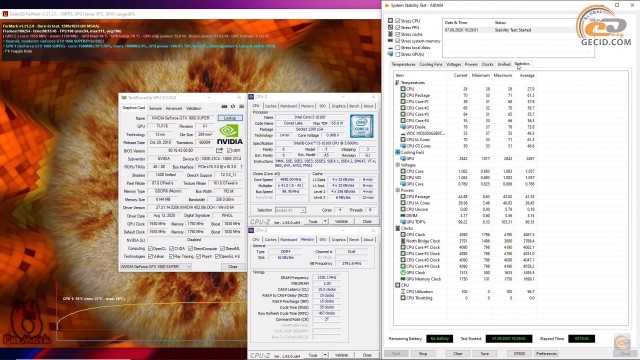Open AIDA64 Preferences button

pyautogui.click(x=546, y=353)
